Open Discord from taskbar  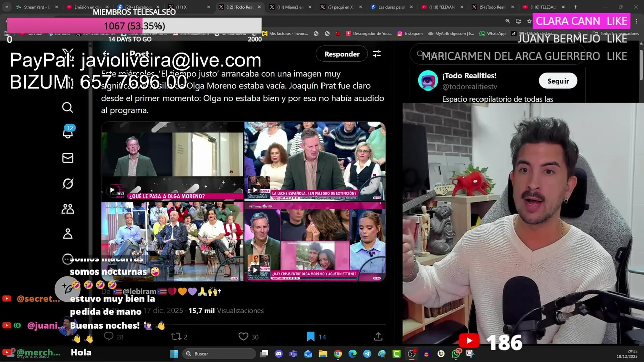coord(279,354)
